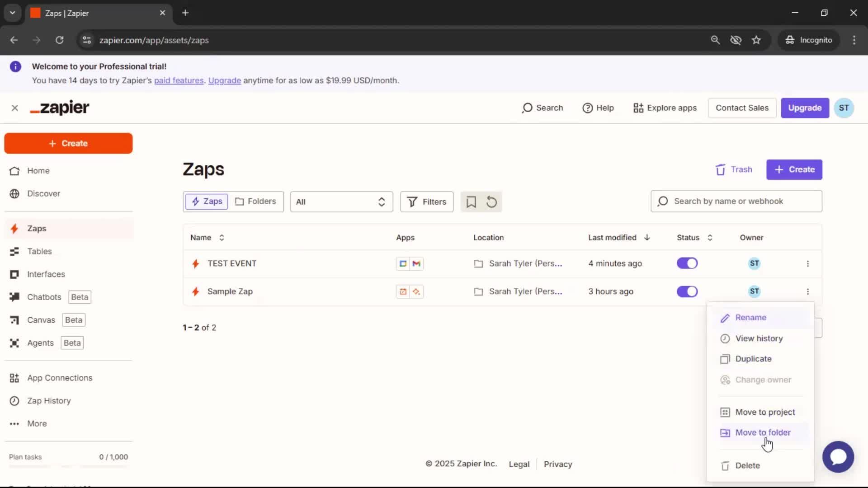Open the Help menu
The width and height of the screenshot is (868, 488).
[x=598, y=108]
